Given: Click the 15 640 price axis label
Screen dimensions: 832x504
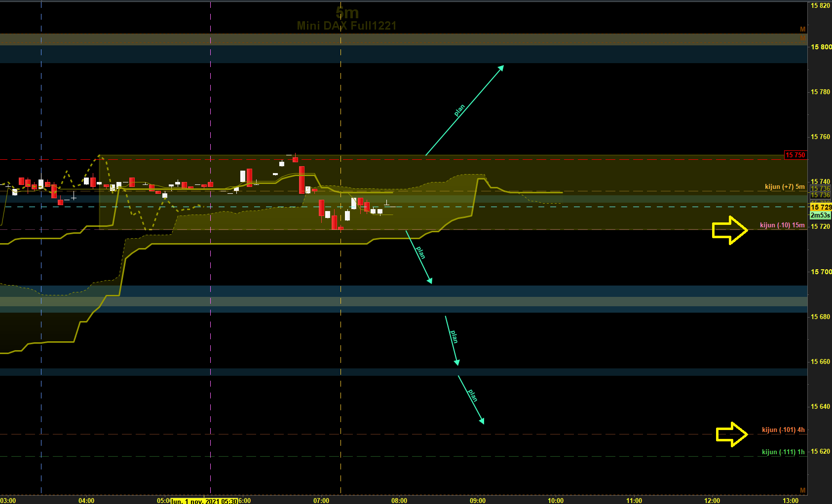Looking at the screenshot, I should coord(821,406).
